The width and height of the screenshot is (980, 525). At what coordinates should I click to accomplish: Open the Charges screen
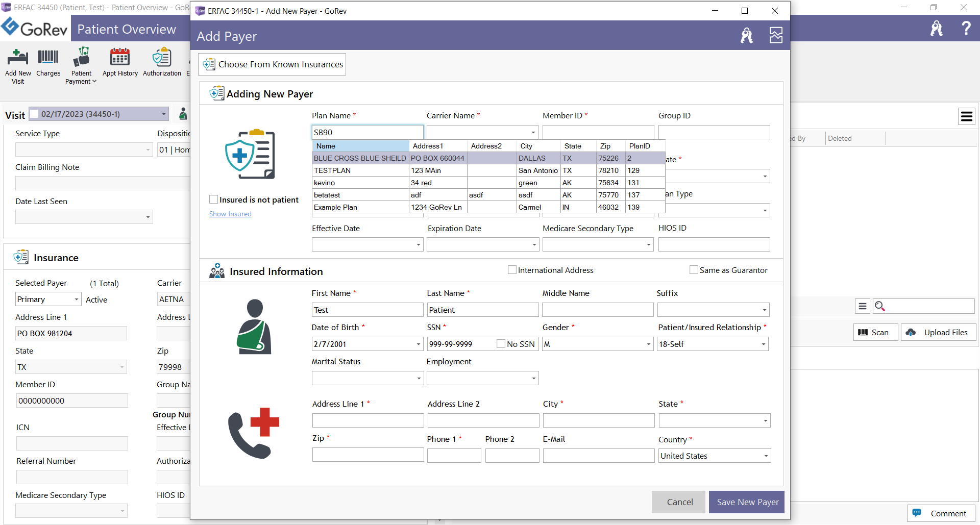pyautogui.click(x=47, y=61)
